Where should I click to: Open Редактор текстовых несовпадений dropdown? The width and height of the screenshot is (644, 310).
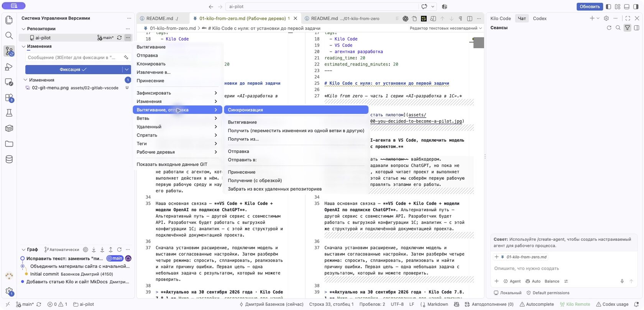(446, 28)
